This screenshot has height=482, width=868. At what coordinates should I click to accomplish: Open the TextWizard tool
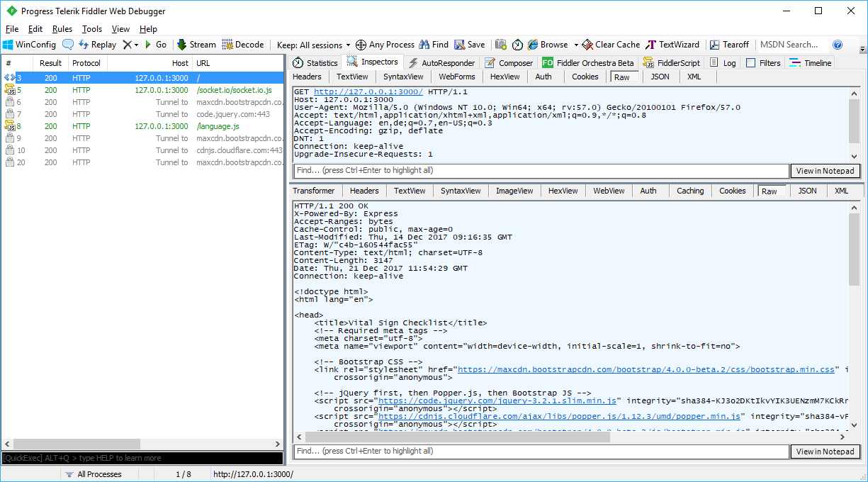click(672, 45)
